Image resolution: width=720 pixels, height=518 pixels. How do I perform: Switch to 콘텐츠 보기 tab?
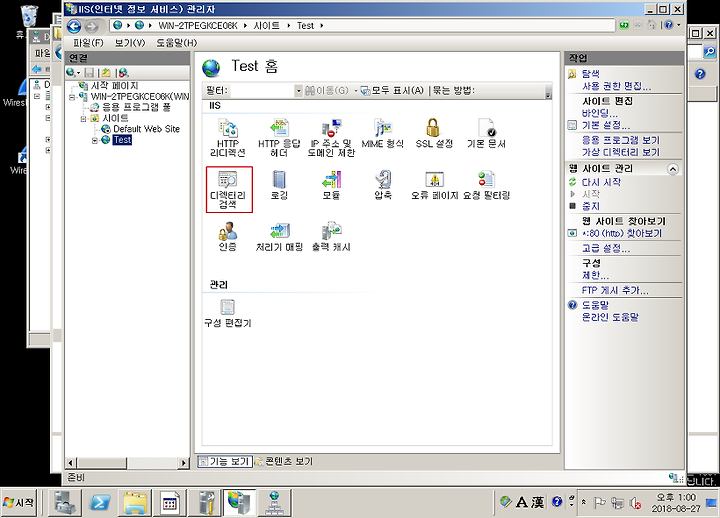tap(284, 461)
